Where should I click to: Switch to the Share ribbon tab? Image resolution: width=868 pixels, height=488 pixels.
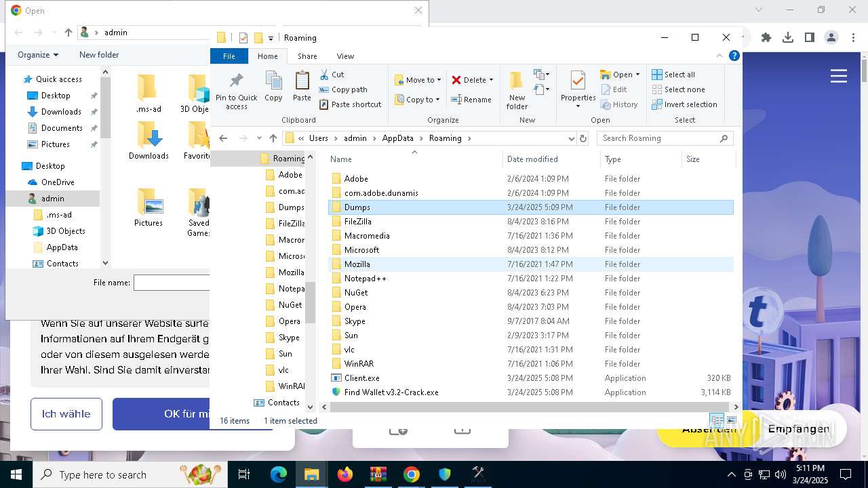coord(307,56)
